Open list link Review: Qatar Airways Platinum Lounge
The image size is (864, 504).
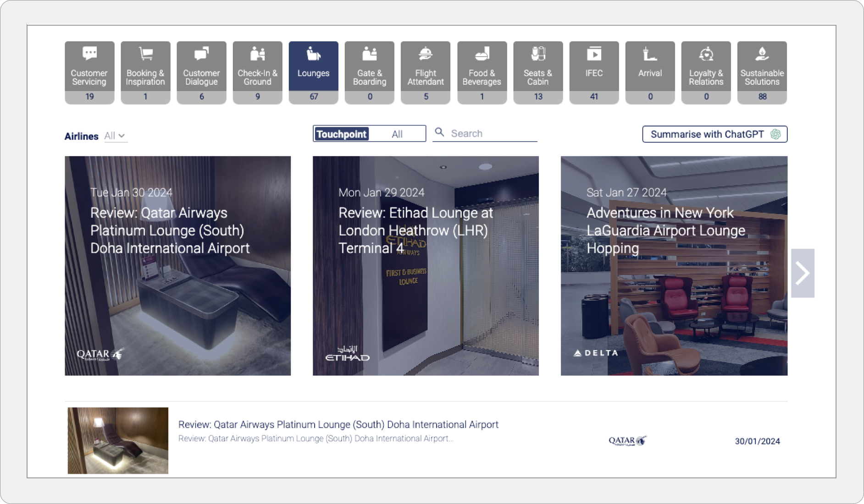(338, 424)
